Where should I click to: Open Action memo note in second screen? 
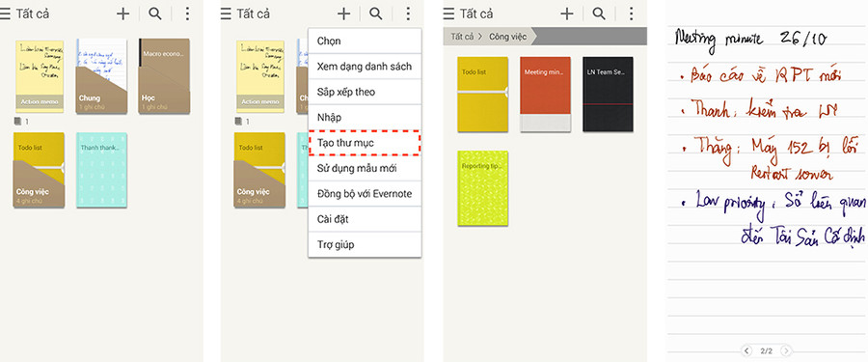point(260,76)
